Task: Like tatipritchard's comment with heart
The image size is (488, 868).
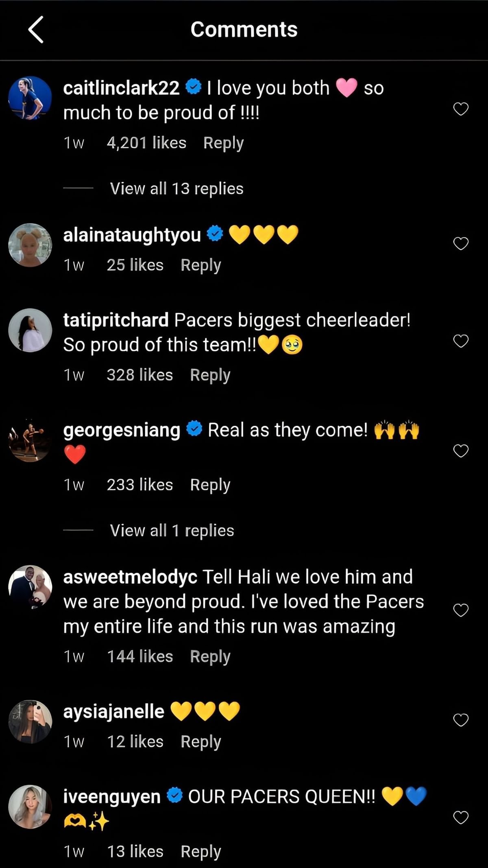Action: pyautogui.click(x=461, y=341)
